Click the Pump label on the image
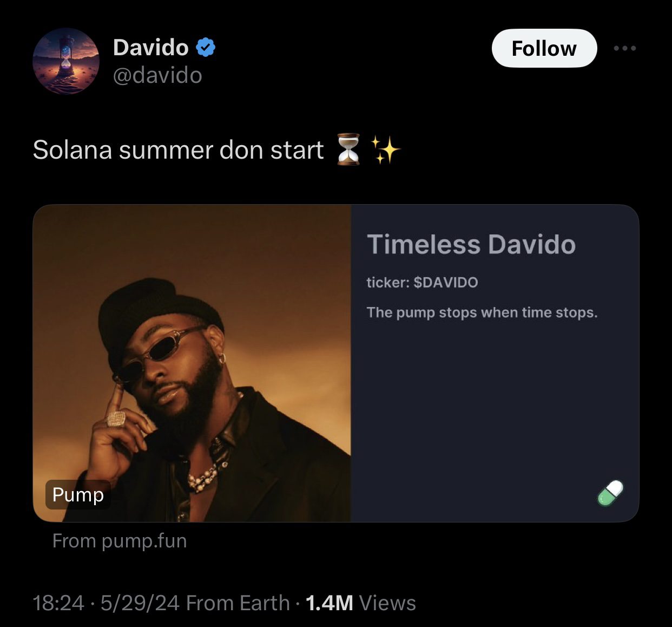The width and height of the screenshot is (672, 627). pyautogui.click(x=78, y=494)
